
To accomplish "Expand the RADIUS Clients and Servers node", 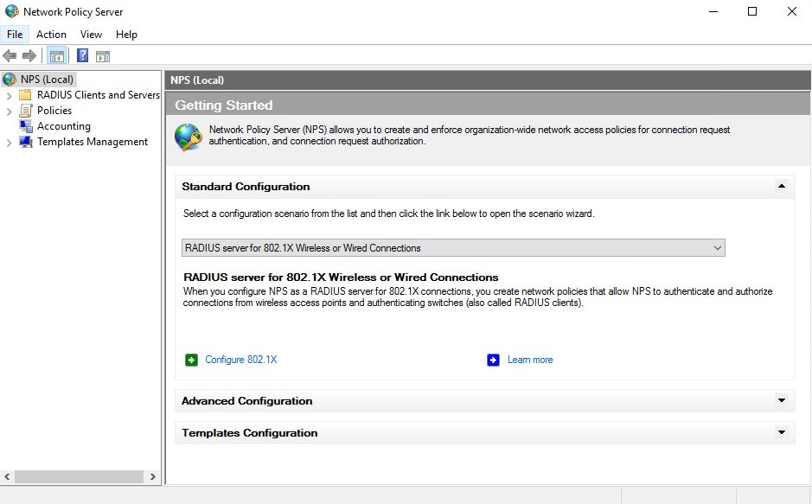I will click(9, 96).
